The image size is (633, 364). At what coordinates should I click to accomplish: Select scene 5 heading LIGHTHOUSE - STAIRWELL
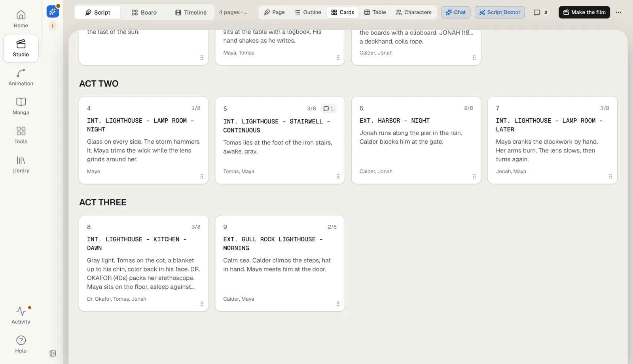[x=277, y=126]
